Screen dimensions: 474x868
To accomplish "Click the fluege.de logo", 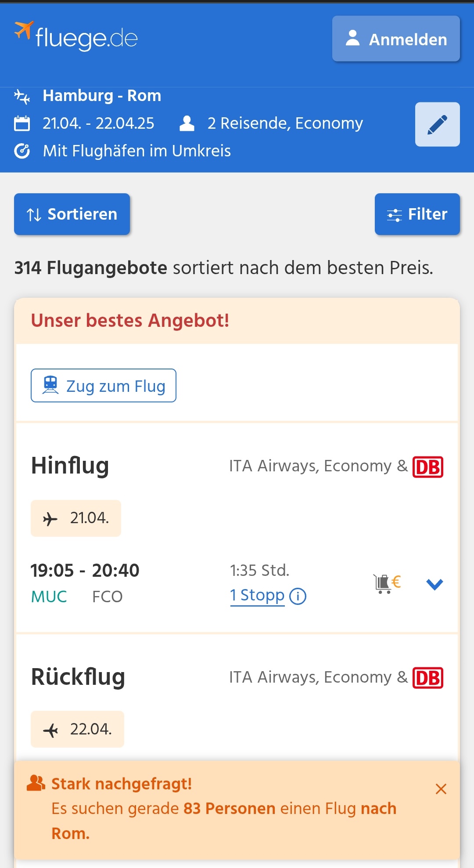I will pyautogui.click(x=76, y=36).
